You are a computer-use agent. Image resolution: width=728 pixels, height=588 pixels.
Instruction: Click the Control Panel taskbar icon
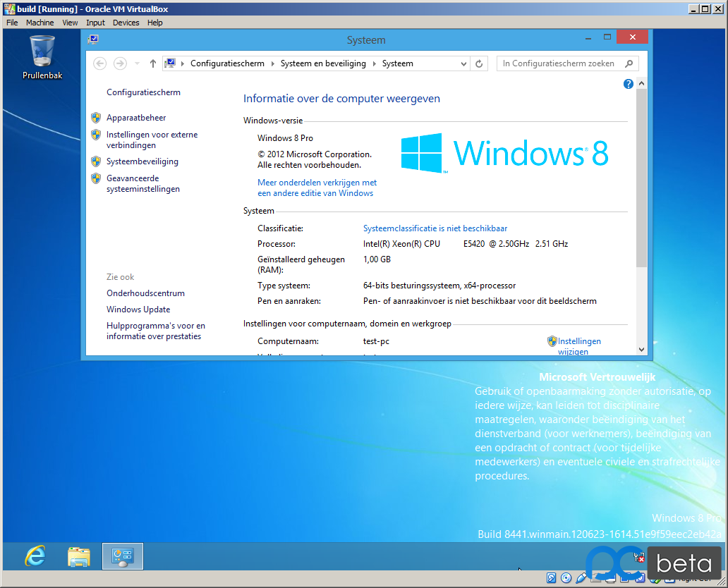[123, 556]
